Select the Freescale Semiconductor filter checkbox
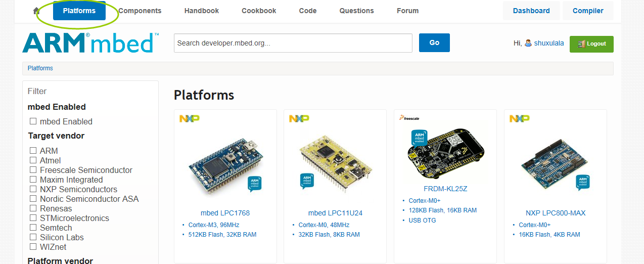The height and width of the screenshot is (264, 644). 33,170
